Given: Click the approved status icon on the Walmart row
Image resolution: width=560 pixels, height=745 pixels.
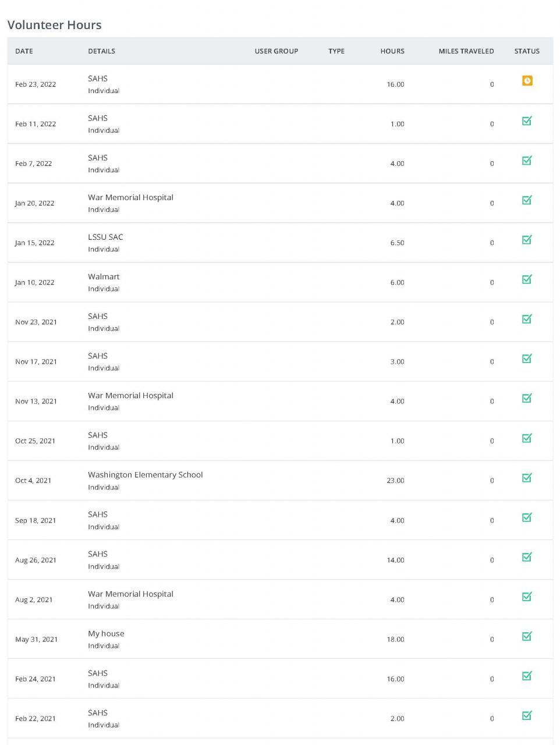Looking at the screenshot, I should pyautogui.click(x=527, y=279).
